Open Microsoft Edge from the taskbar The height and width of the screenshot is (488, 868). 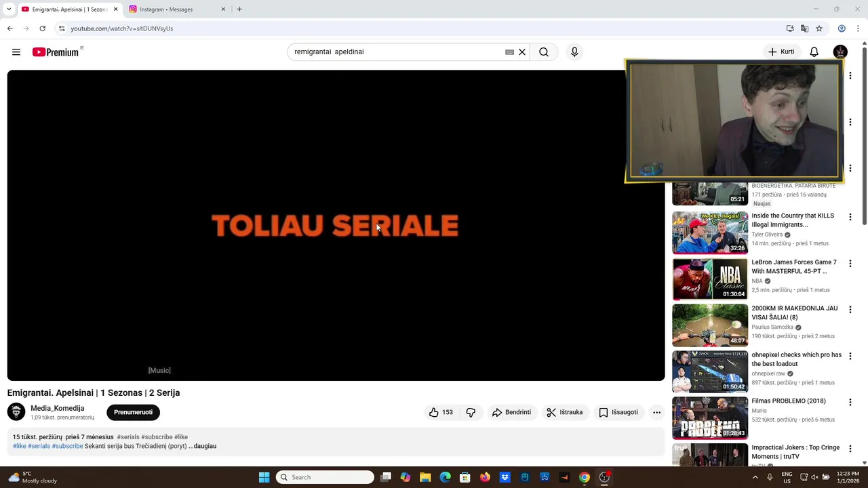(445, 477)
